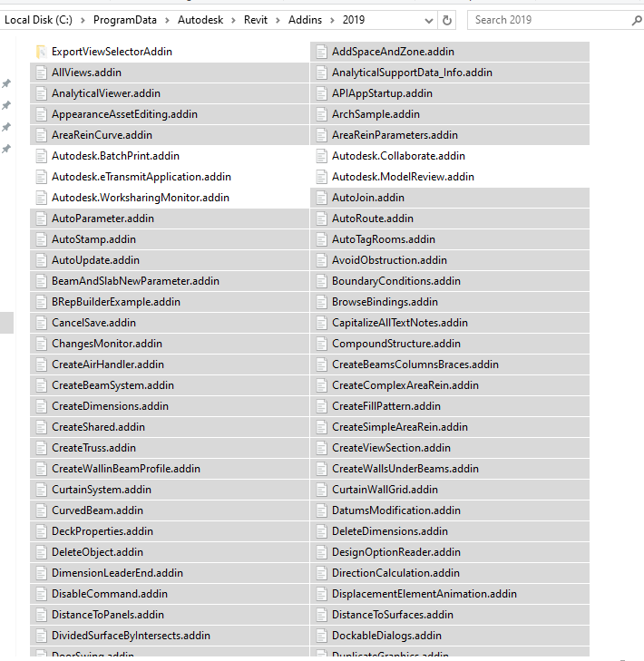Click the Autodesk.Collaborate.addin file icon
The height and width of the screenshot is (661, 644).
[x=321, y=156]
